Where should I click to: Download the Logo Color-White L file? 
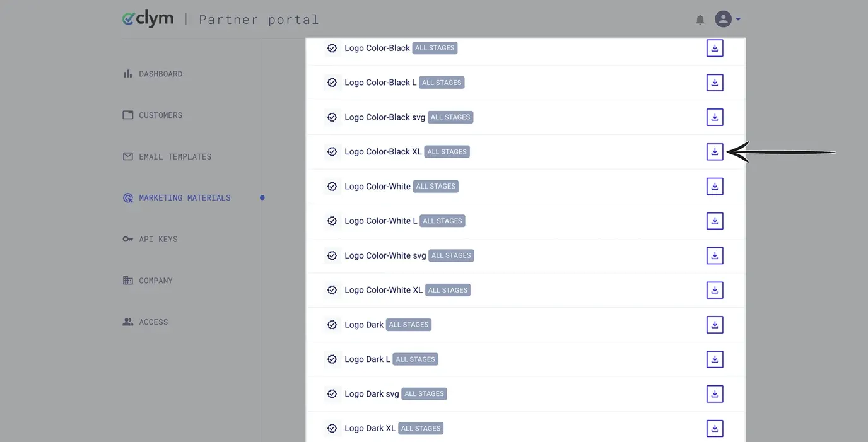click(715, 221)
